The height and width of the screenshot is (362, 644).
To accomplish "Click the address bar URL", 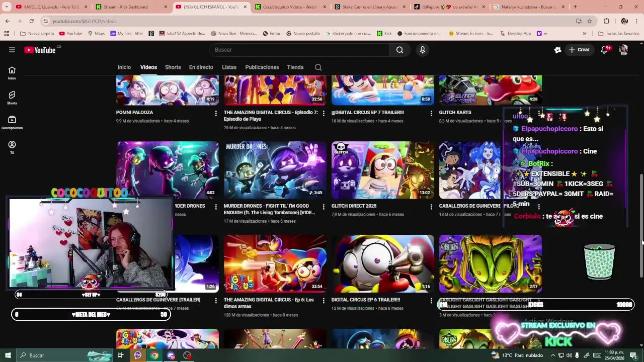I will tap(85, 21).
